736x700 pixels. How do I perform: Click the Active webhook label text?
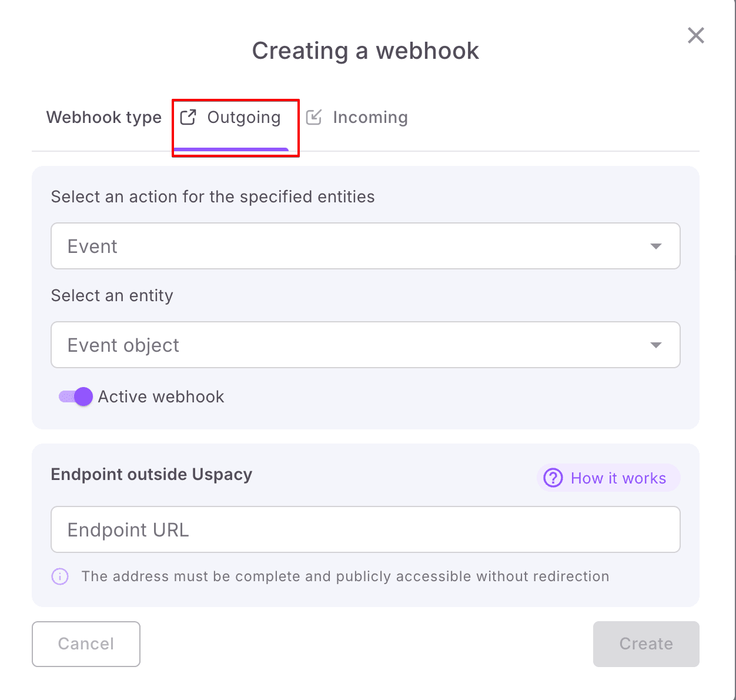161,397
